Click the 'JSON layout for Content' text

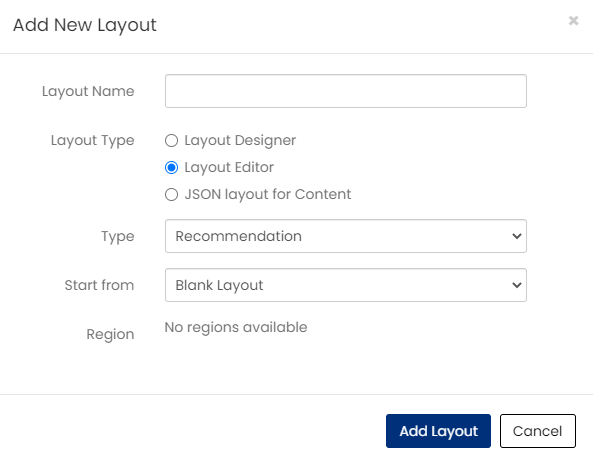coord(268,194)
